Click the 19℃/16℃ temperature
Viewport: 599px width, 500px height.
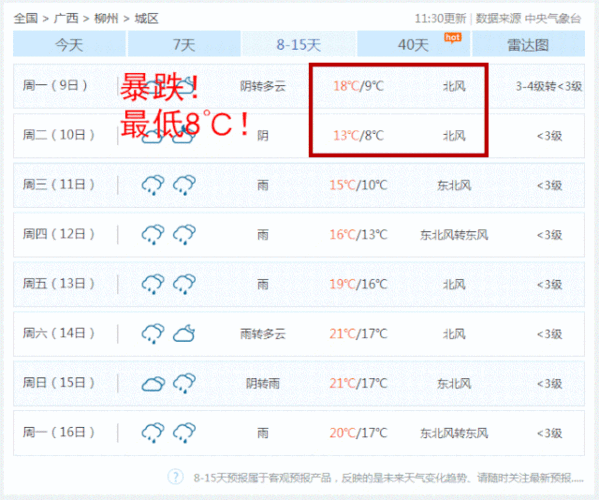(358, 284)
